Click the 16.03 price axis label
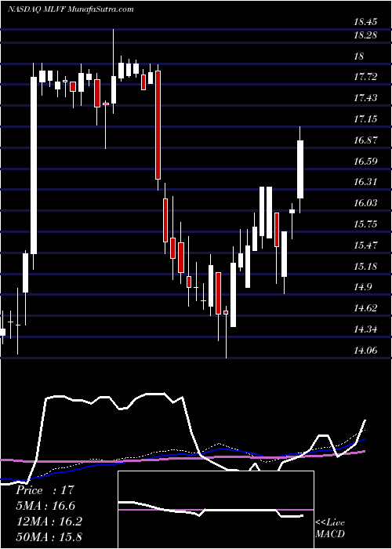 365,202
